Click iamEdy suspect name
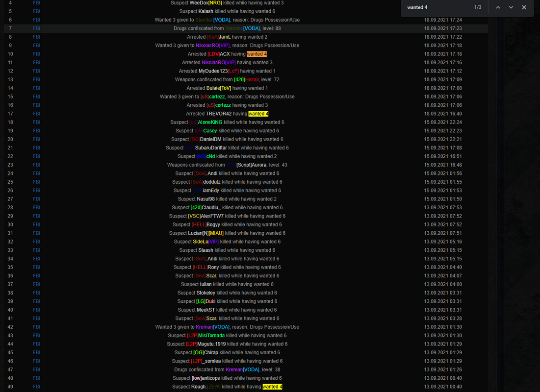Viewport: 540px width, 392px height. [206, 190]
